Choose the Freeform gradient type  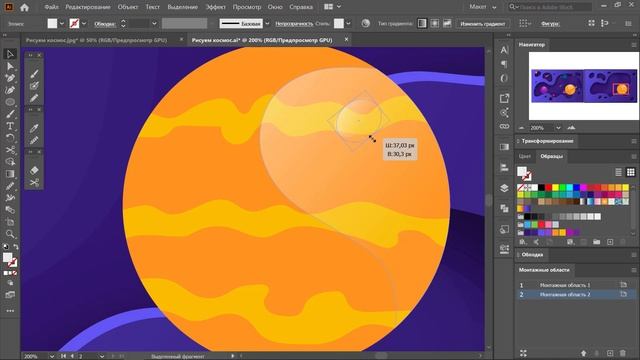coord(447,24)
